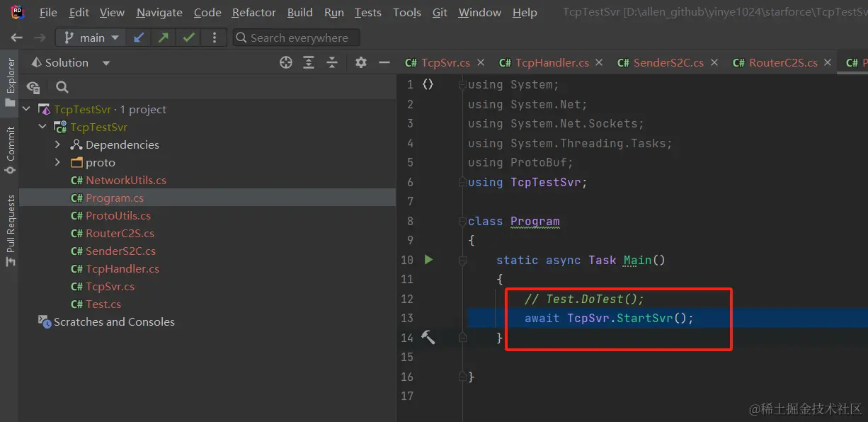Collapse the TcpTestSvr solution node

tap(27, 109)
